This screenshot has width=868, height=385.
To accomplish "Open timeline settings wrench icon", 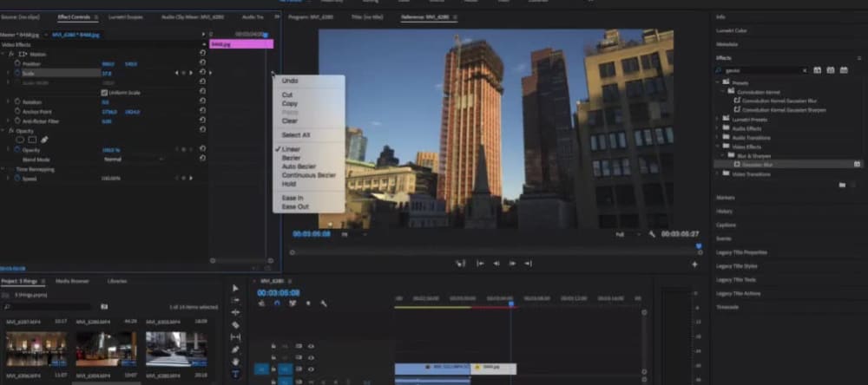I will pos(323,303).
